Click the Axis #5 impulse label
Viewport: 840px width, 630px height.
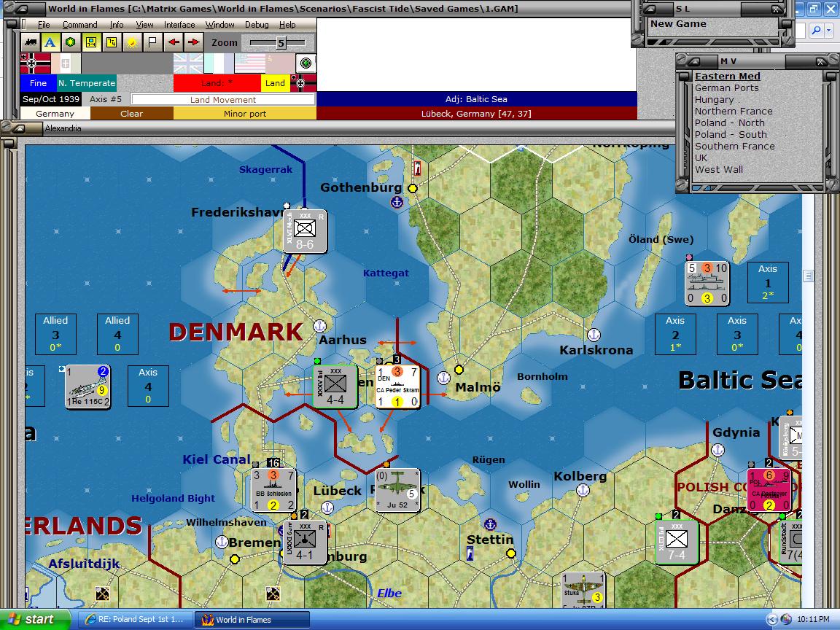(x=106, y=99)
